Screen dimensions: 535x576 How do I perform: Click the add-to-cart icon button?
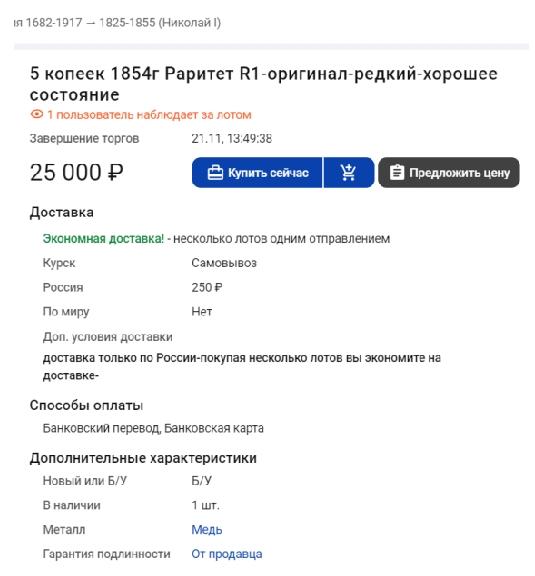click(349, 173)
